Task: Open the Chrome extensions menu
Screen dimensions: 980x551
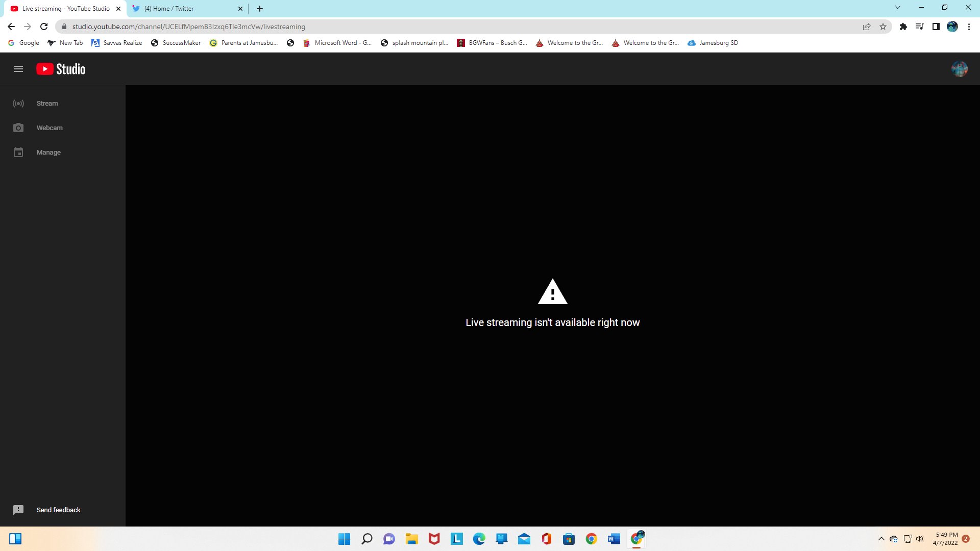Action: click(903, 27)
